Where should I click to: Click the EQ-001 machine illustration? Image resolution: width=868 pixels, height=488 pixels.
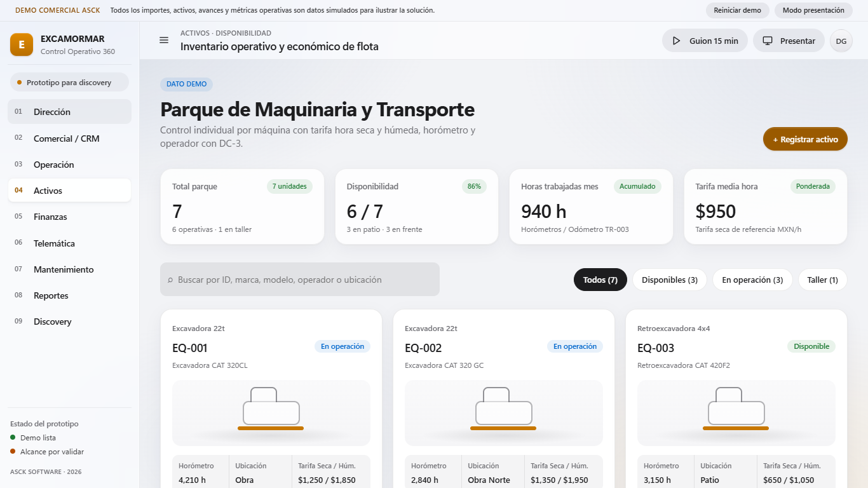click(271, 413)
